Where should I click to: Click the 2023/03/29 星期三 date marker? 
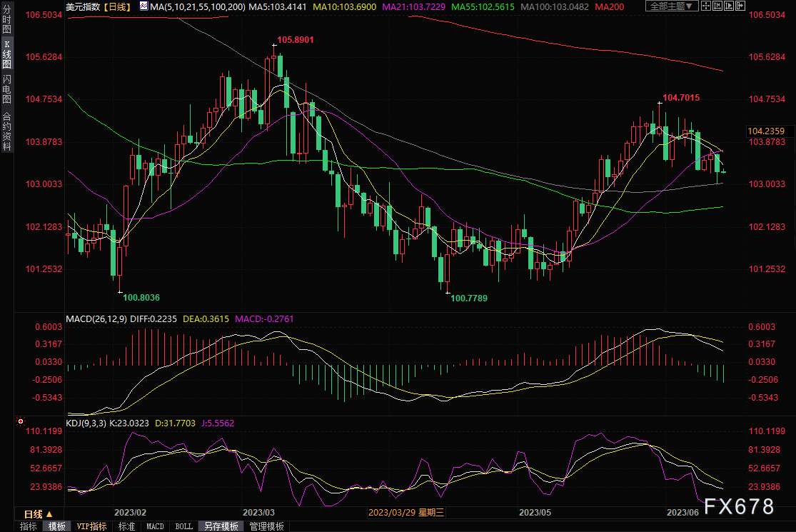click(406, 512)
